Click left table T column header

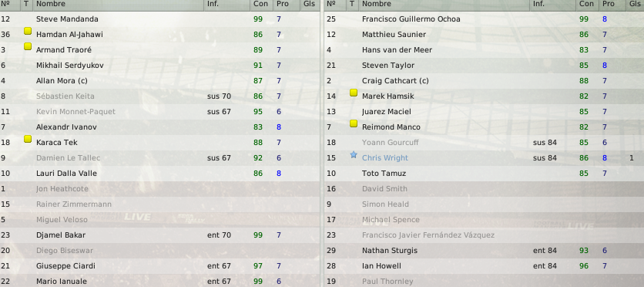tap(26, 4)
